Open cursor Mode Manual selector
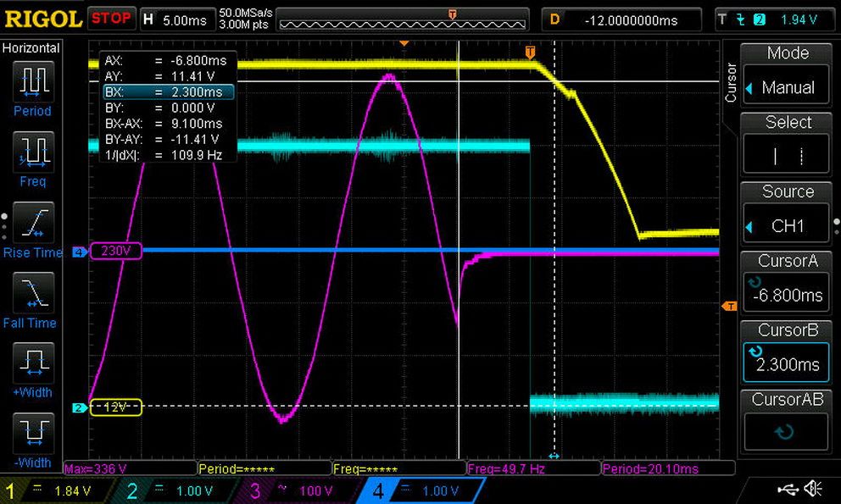841x504 pixels. 786,74
